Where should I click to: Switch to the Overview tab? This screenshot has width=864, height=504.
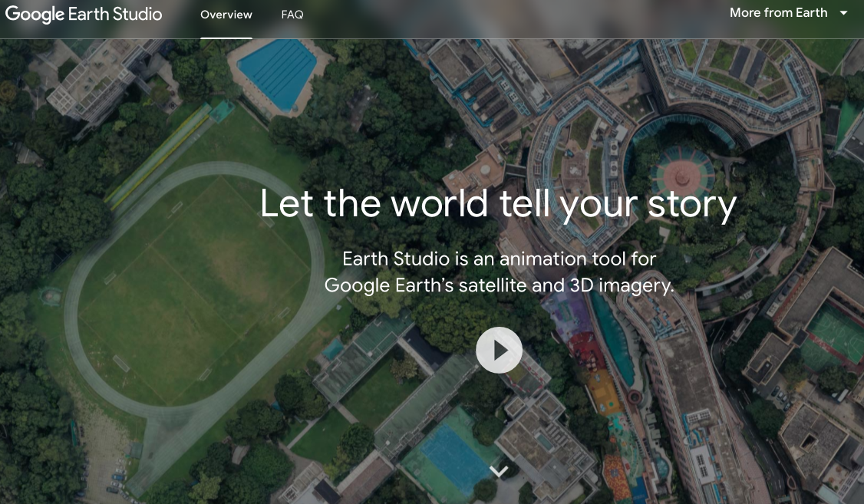click(226, 15)
